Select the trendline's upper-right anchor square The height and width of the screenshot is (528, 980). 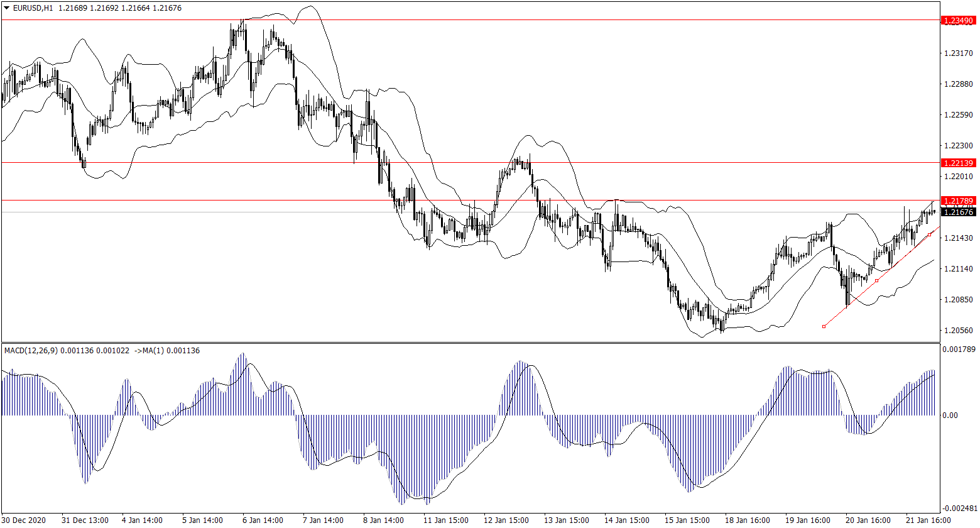click(x=930, y=234)
